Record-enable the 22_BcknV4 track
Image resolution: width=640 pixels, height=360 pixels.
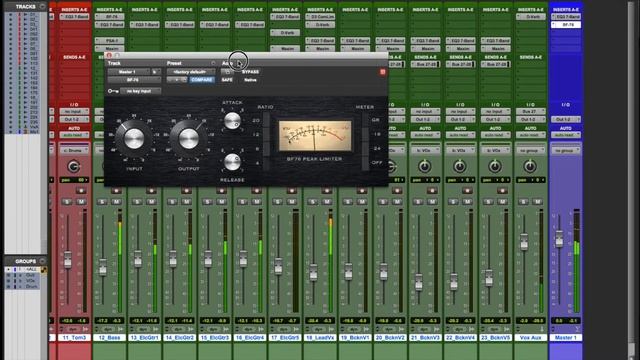pyautogui.click(x=467, y=191)
